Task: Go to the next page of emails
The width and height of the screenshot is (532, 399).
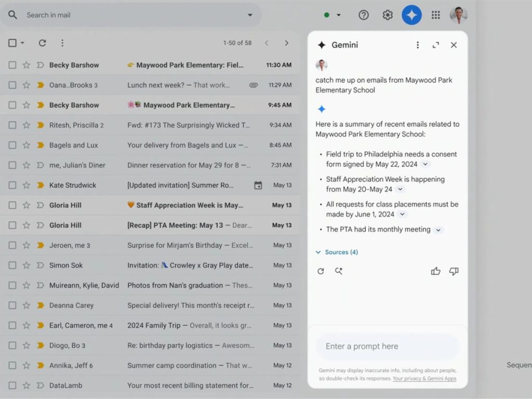Action: click(287, 43)
